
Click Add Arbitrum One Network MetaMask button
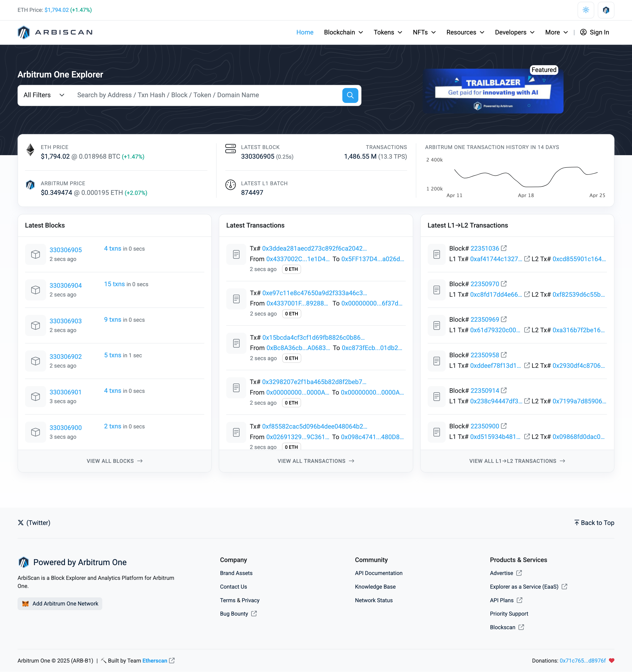pyautogui.click(x=60, y=604)
